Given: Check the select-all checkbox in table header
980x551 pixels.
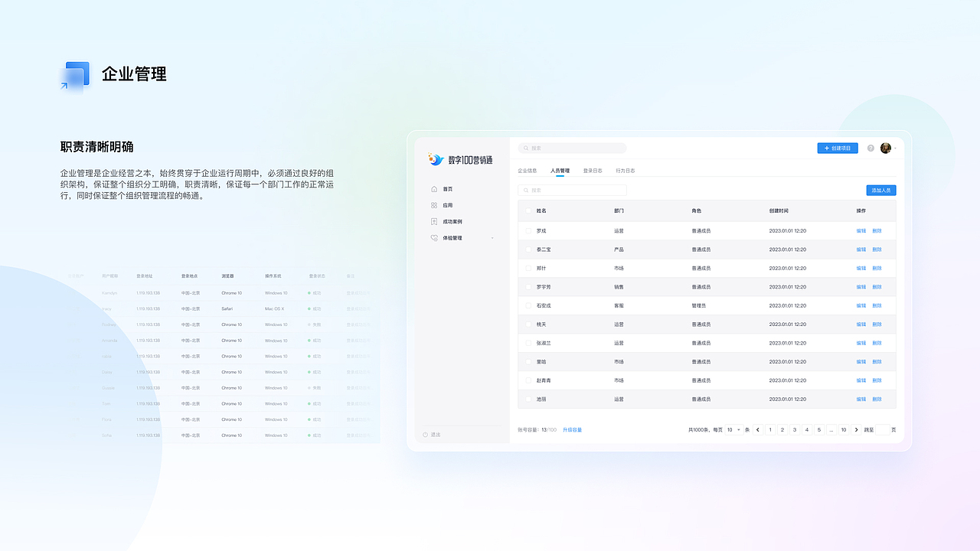Looking at the screenshot, I should click(x=527, y=210).
